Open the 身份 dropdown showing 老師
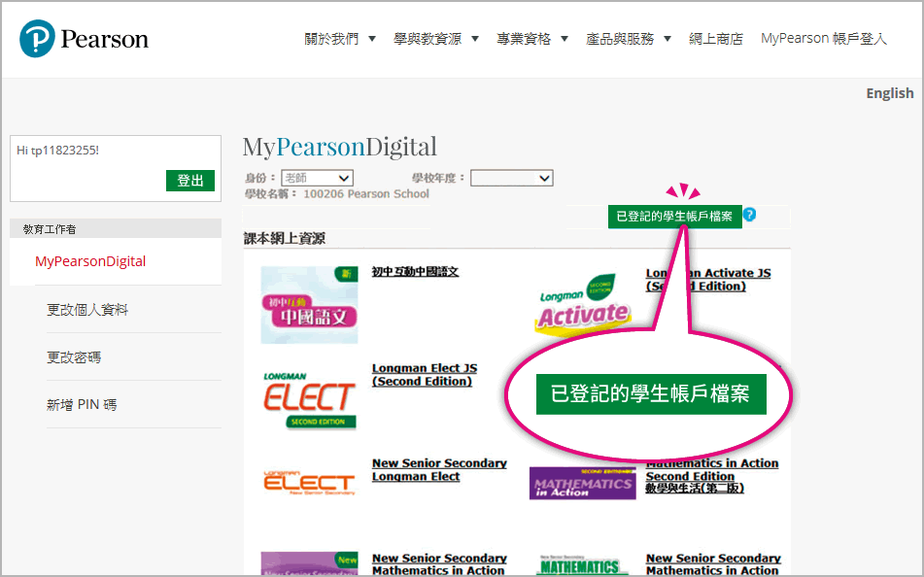The width and height of the screenshot is (924, 577). pyautogui.click(x=318, y=177)
